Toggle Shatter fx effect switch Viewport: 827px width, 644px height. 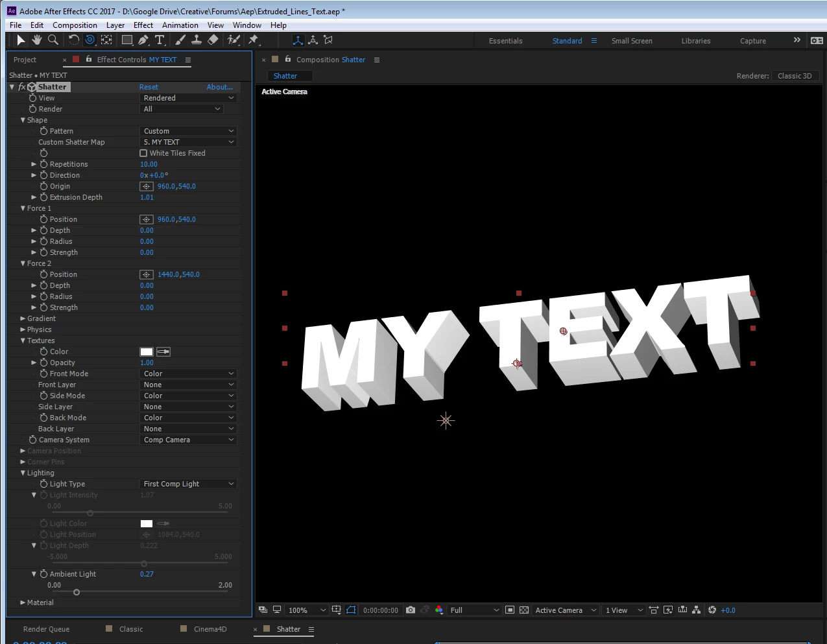[x=22, y=87]
